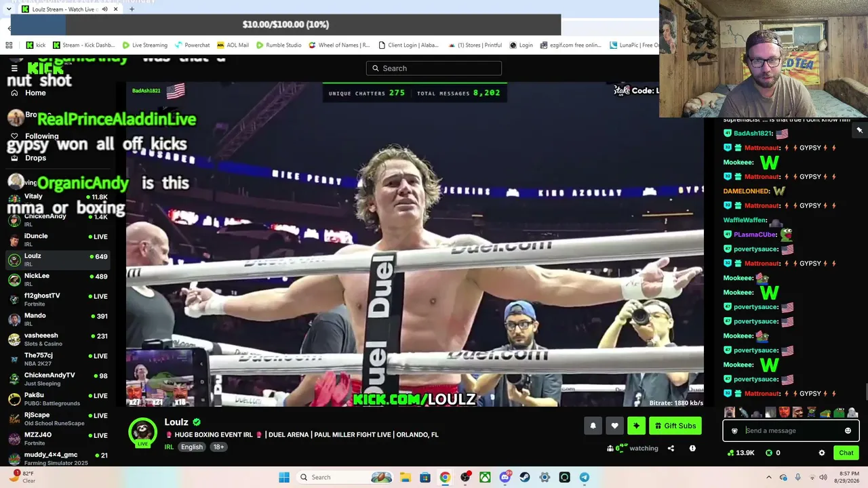Open Vitaly's channel in sidebar

click(x=58, y=199)
